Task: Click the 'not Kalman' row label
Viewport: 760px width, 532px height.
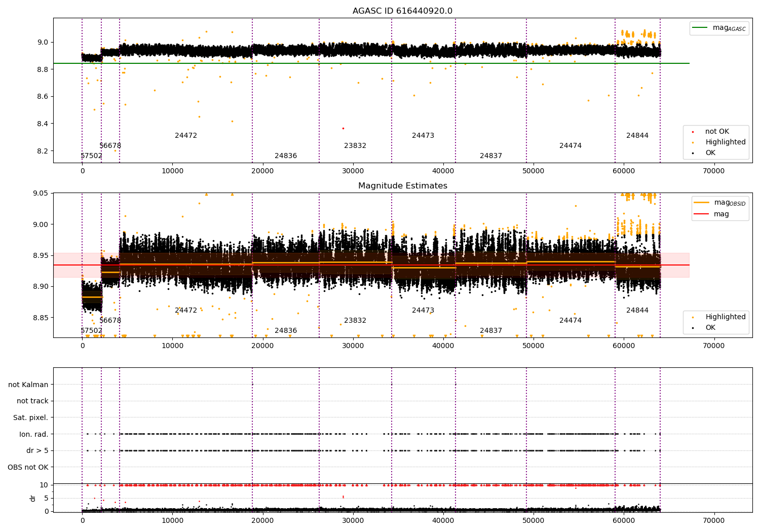Action: click(28, 385)
